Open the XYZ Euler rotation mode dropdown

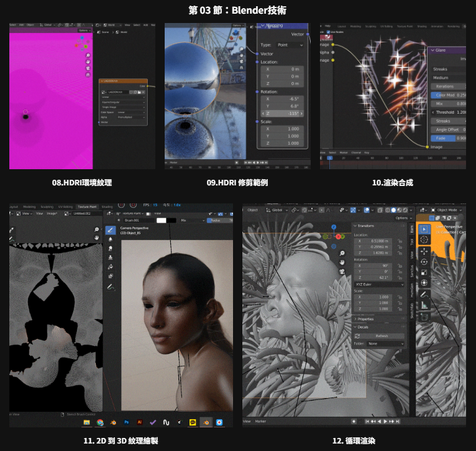pos(379,284)
